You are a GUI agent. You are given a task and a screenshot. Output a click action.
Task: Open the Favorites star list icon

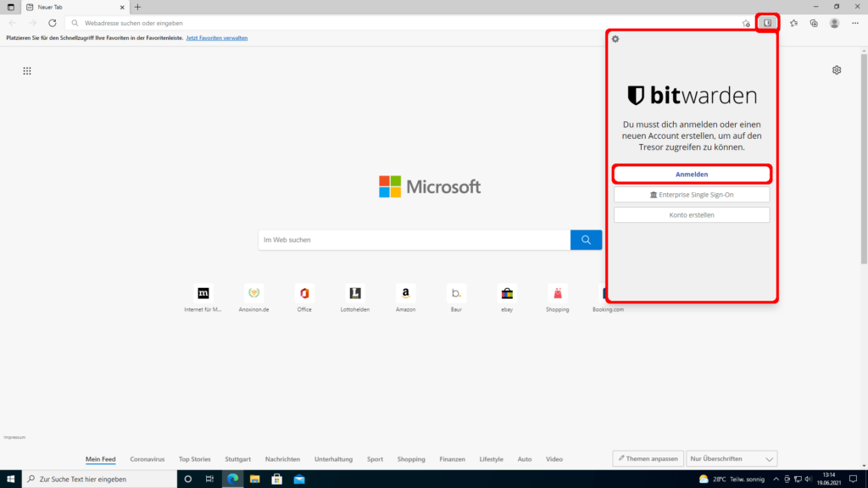793,23
